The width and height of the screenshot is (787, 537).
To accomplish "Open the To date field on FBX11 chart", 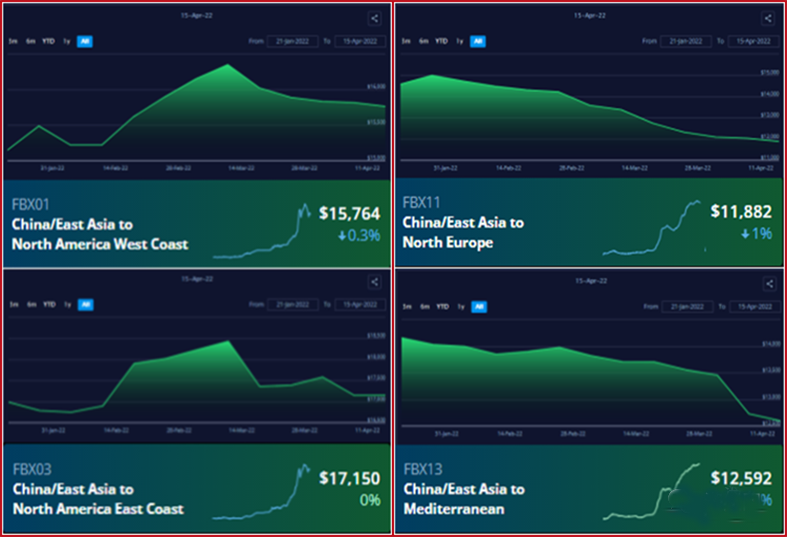I will pos(753,41).
